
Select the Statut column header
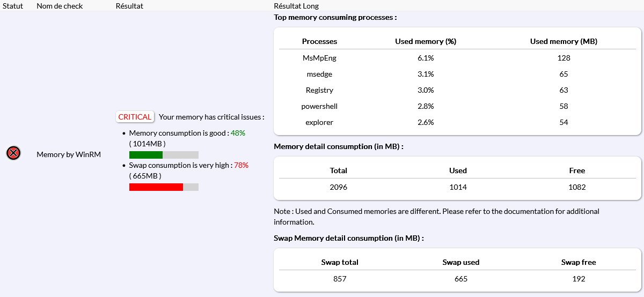click(13, 6)
